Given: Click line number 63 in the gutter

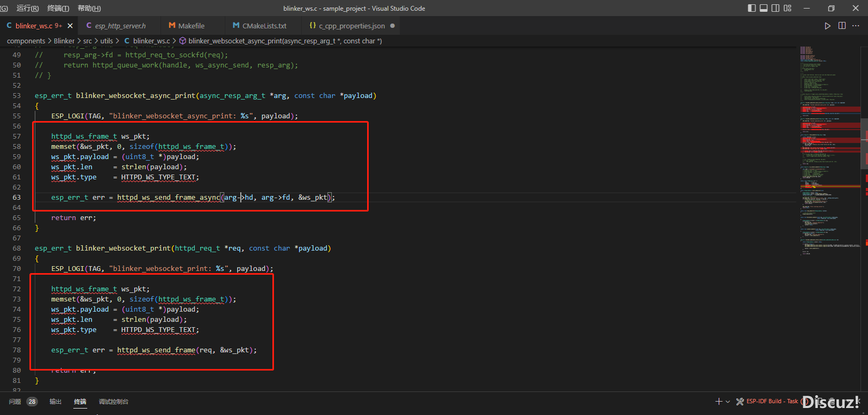Looking at the screenshot, I should click(17, 198).
